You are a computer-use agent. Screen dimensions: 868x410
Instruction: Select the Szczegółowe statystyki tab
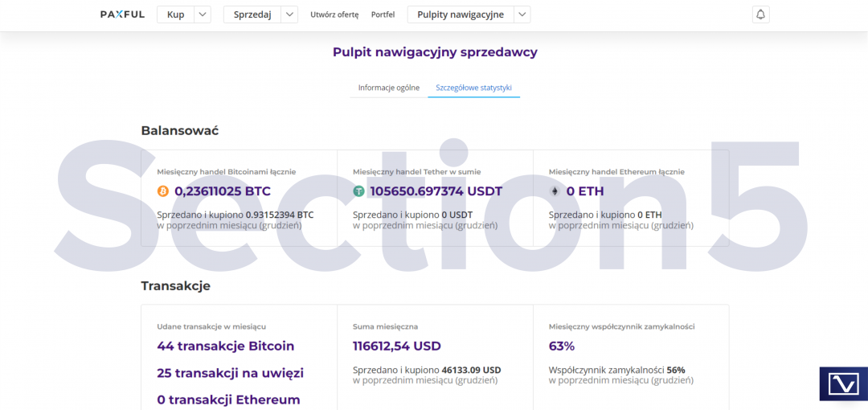473,88
